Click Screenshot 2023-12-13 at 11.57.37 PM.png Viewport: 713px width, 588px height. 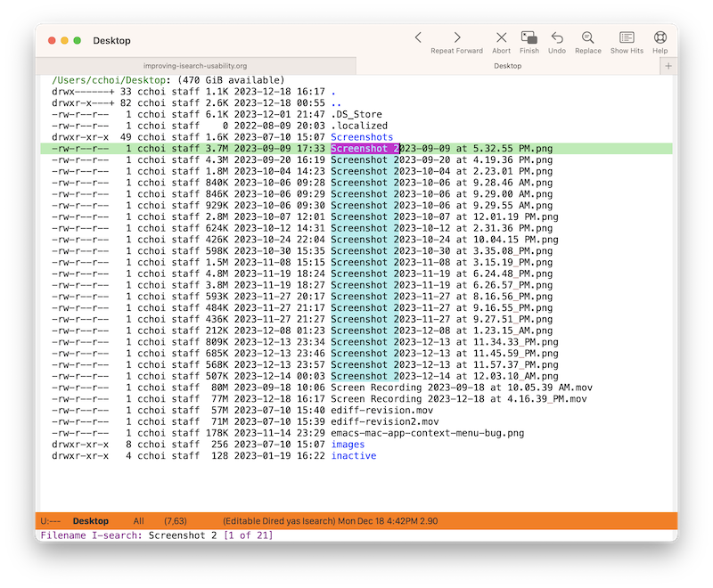(x=444, y=364)
